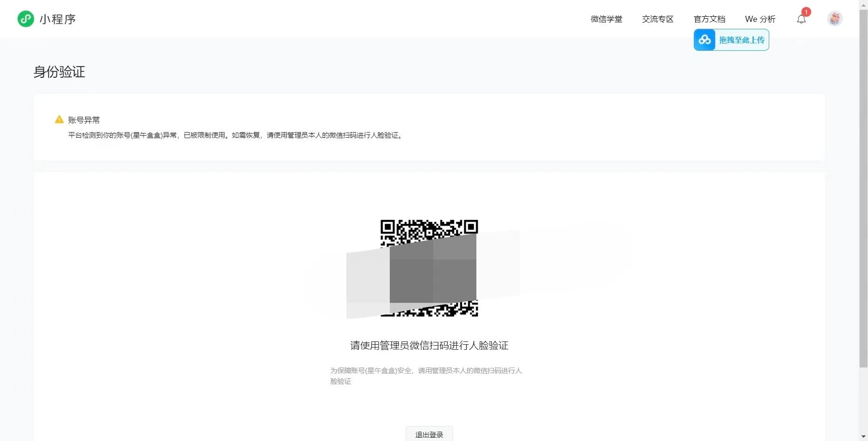
Task: Click the cloud upload icon
Action: click(x=705, y=40)
